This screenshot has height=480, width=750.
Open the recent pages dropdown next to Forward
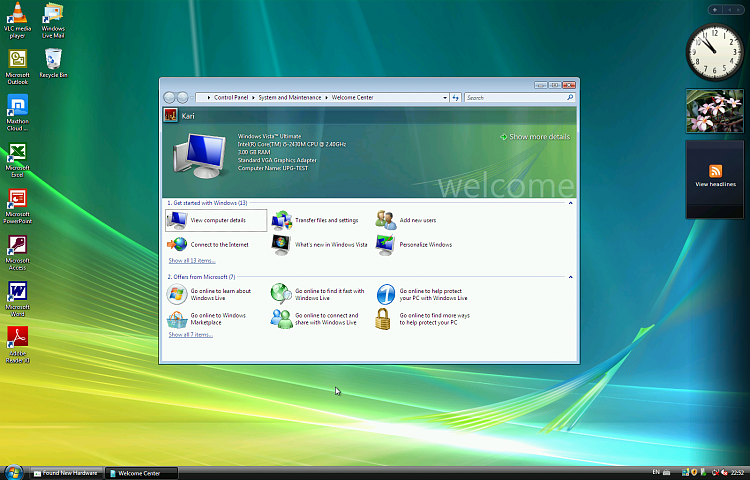coord(192,98)
